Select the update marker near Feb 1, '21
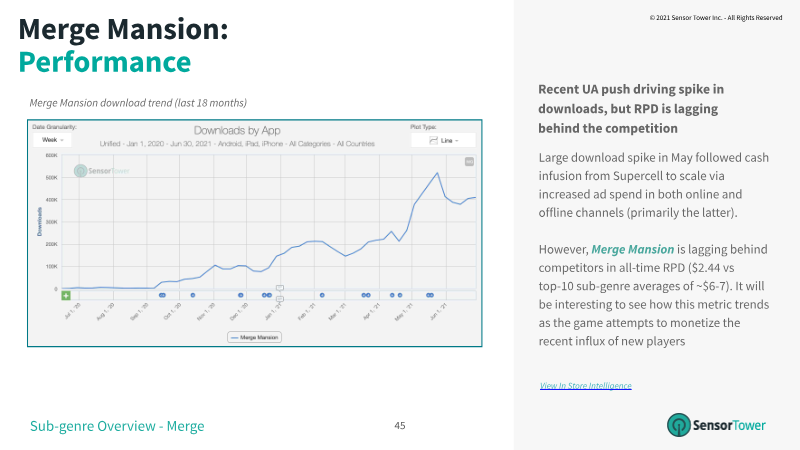The height and width of the screenshot is (450, 800). coord(322,295)
